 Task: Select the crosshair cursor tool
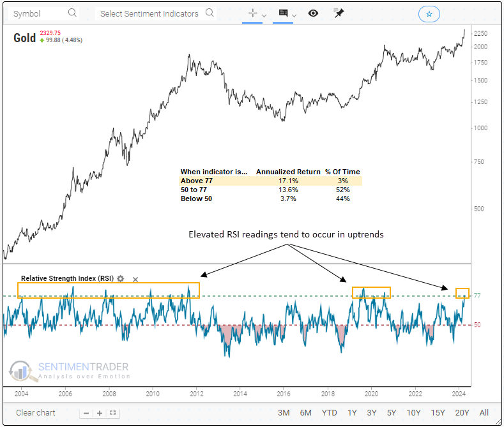tap(253, 13)
